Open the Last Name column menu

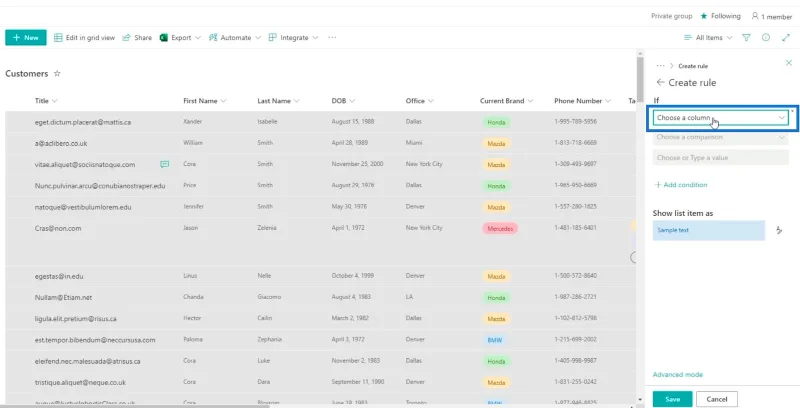pos(279,101)
